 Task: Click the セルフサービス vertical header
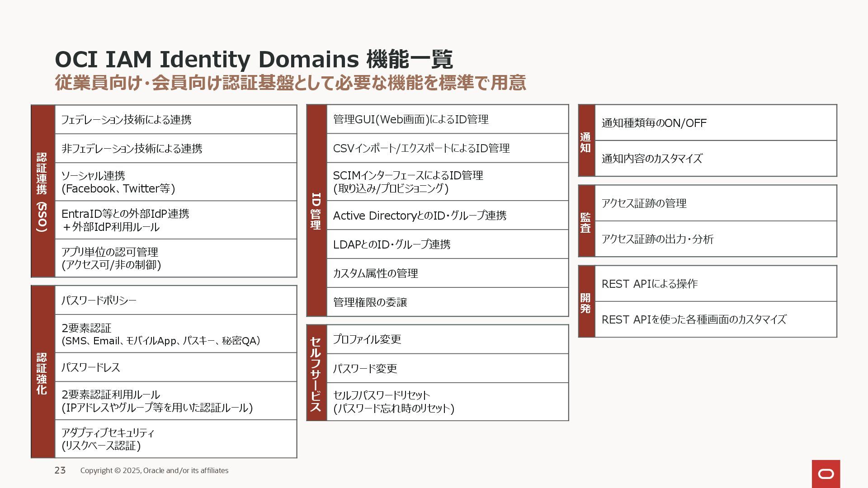(x=316, y=373)
